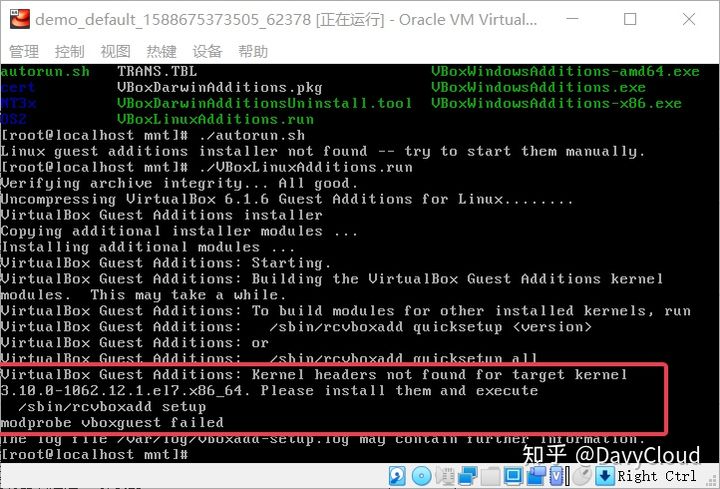Open the 控制 menu

tap(69, 51)
